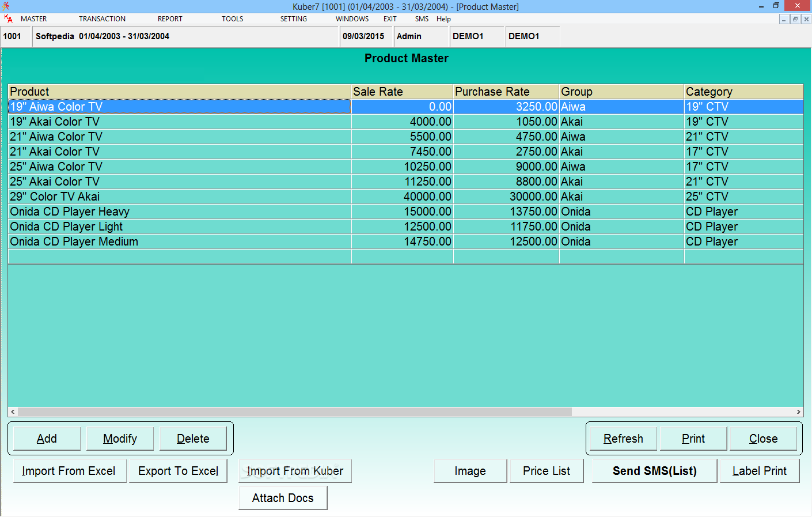Close the inner Product Master child window
Screen dimensions: 812x517
[x=806, y=19]
